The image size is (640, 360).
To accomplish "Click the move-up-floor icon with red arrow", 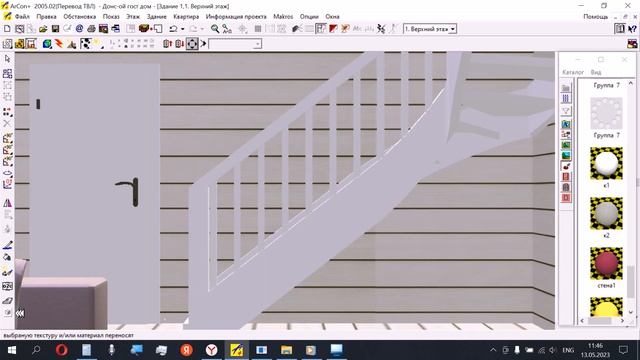I will pyautogui.click(x=167, y=44).
